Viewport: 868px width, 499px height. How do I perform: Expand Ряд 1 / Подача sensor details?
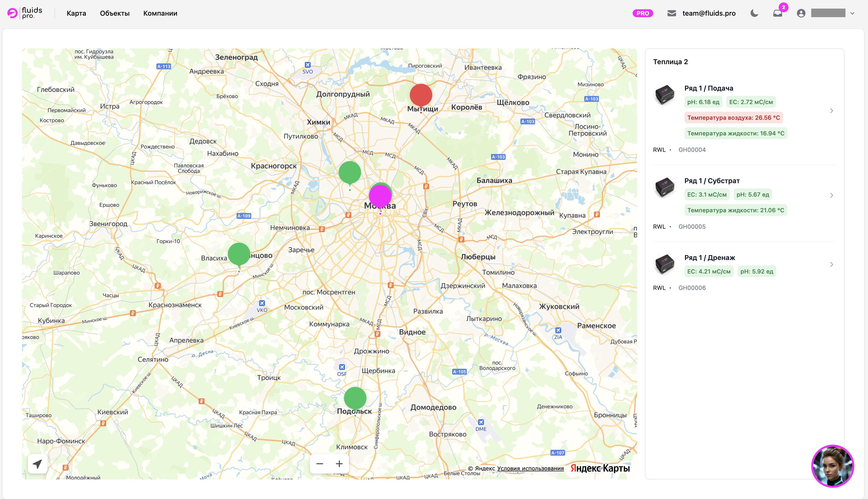pos(831,111)
